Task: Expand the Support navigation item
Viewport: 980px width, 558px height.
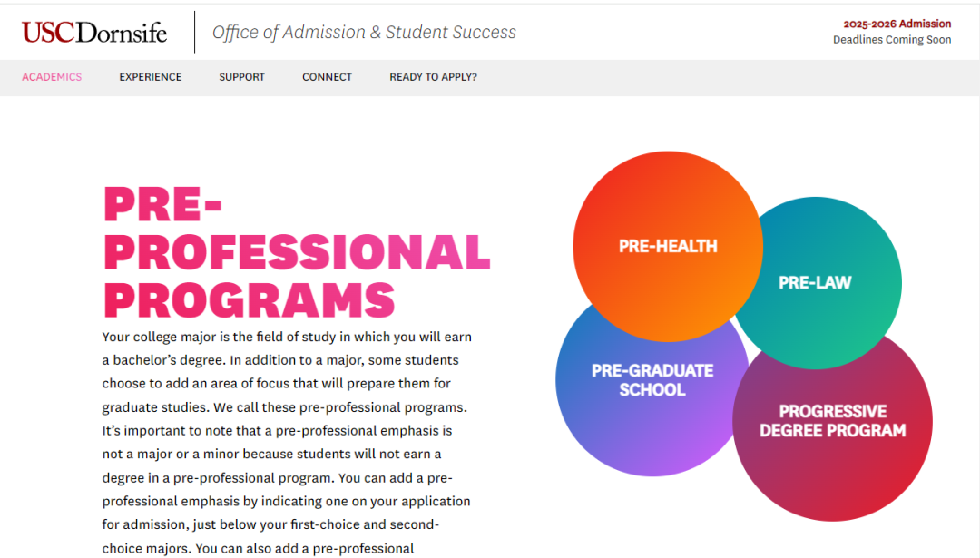Action: 242,77
